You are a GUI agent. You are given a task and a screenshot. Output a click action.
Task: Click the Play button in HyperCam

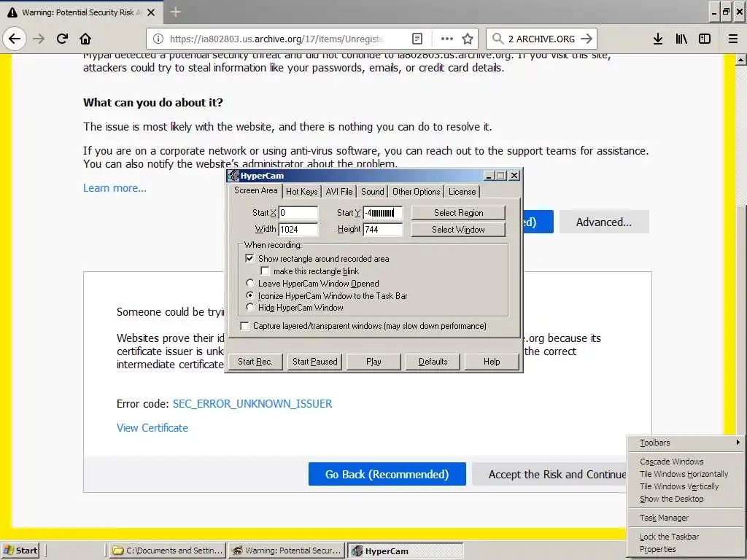tap(373, 362)
